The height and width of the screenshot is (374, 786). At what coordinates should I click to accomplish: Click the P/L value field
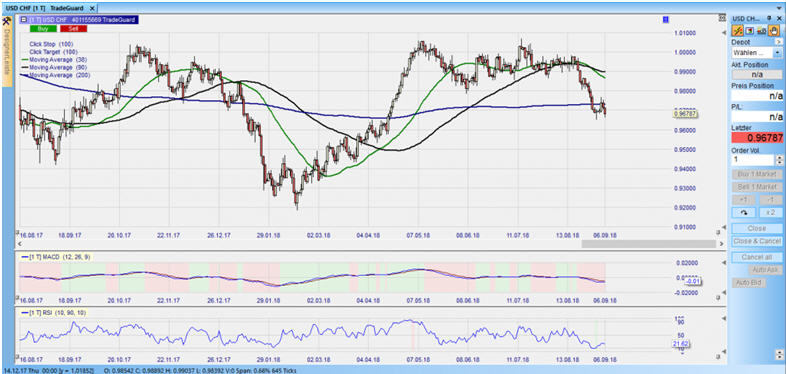pyautogui.click(x=757, y=116)
